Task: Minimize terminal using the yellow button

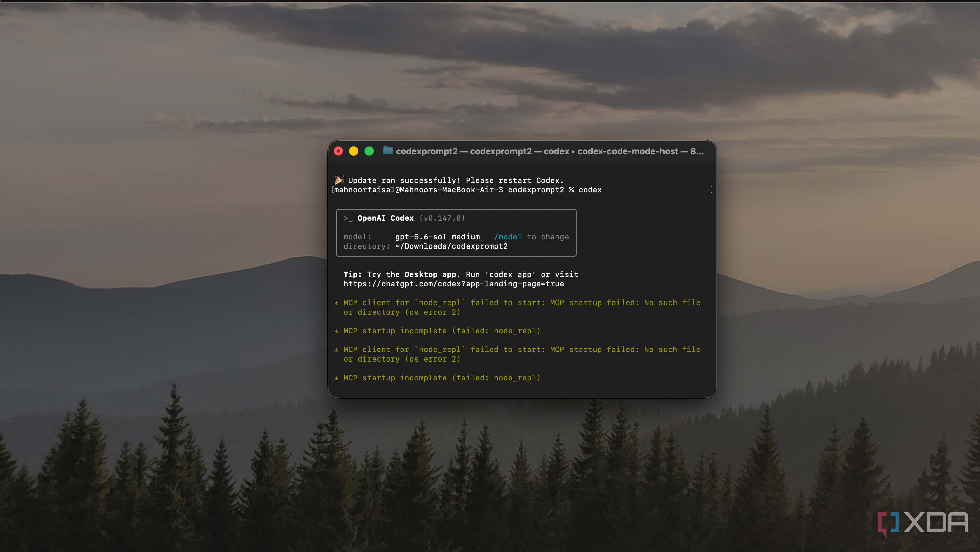Action: (354, 151)
